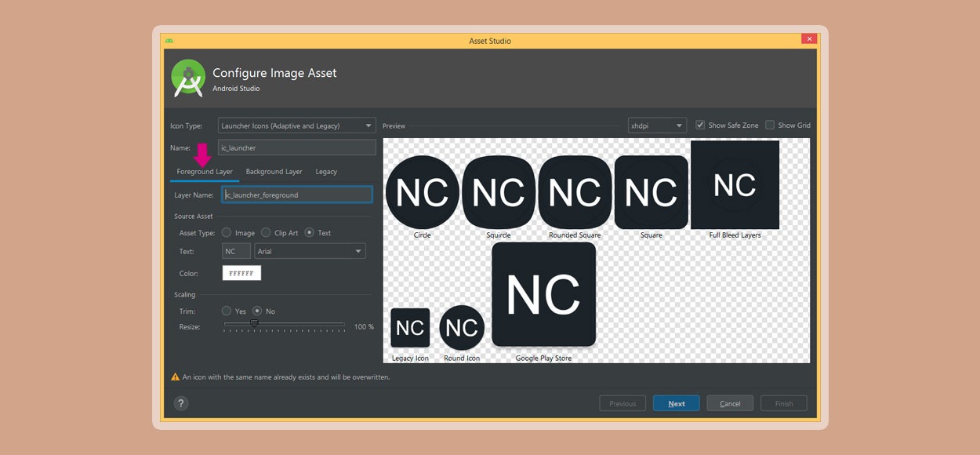Screen dimensions: 980x455
Task: Click the Android icon in title bar
Action: (x=169, y=40)
